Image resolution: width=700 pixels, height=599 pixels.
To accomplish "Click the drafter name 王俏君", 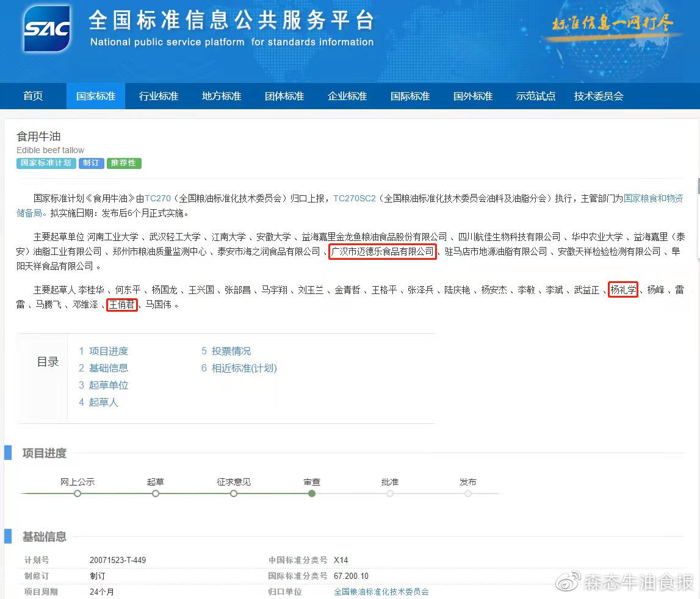I will 121,305.
